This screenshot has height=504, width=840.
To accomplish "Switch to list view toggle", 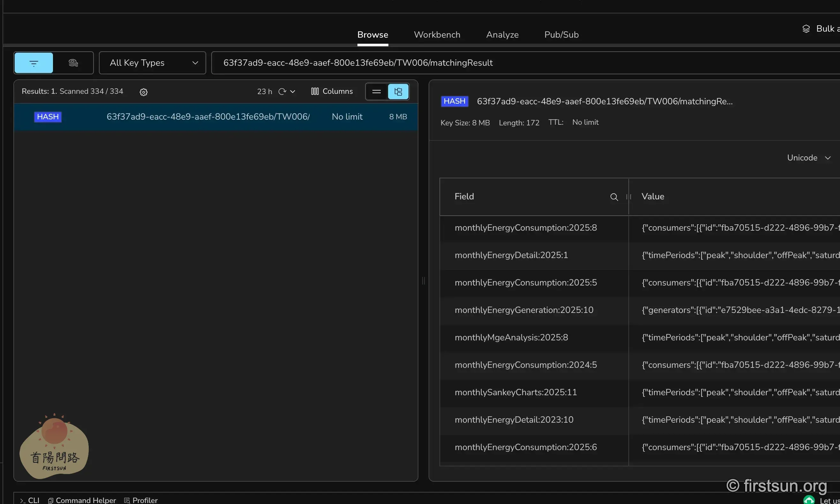I will tap(377, 91).
